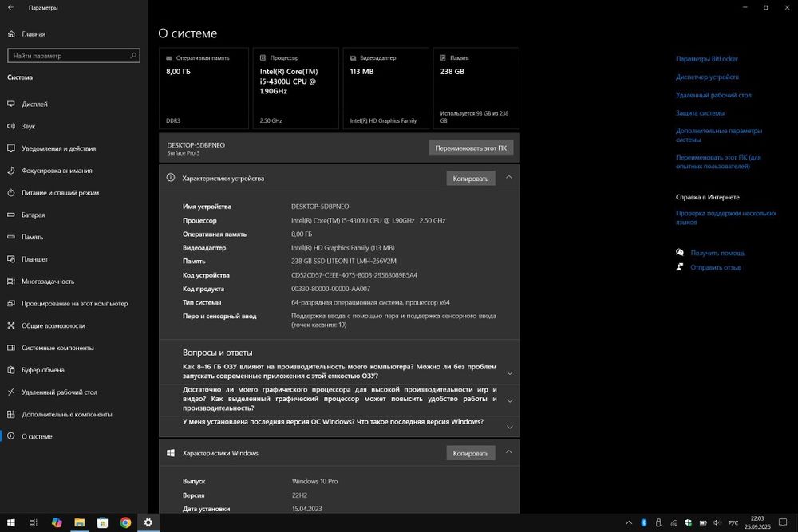The image size is (798, 532).
Task: Open Проверка поддержки нескольких языков link
Action: point(725,218)
